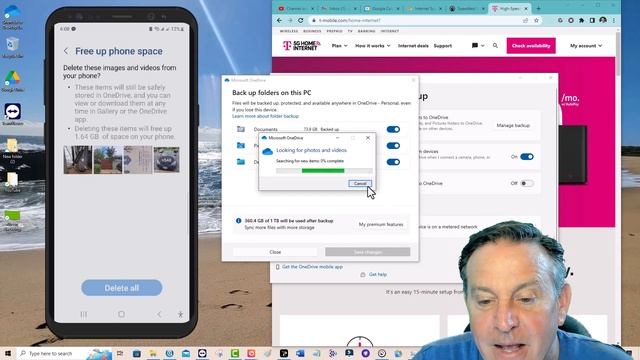
Task: Click the browser back arrow
Action: (x=279, y=20)
